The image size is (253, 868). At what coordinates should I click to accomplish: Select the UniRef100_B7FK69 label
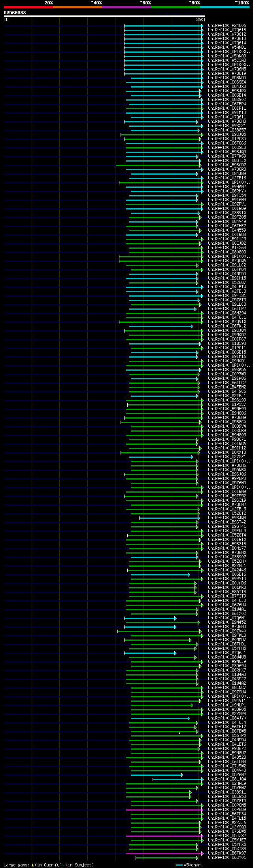tap(227, 156)
